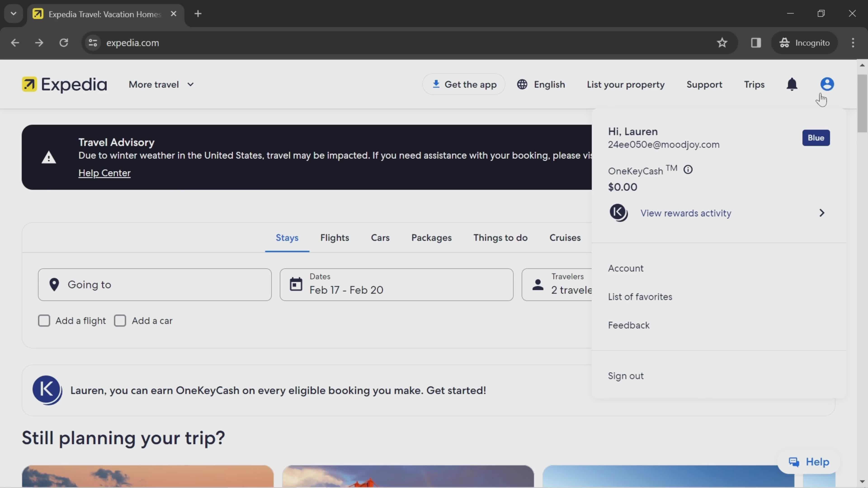Expand the More travel dropdown
The height and width of the screenshot is (488, 868).
161,84
